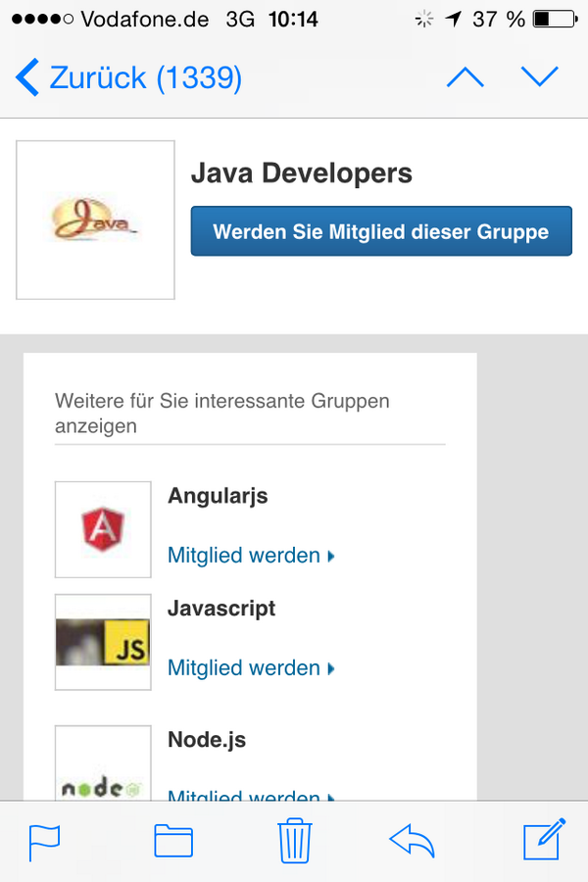Viewport: 588px width, 882px height.
Task: Move message using folder icon
Action: pos(173,841)
